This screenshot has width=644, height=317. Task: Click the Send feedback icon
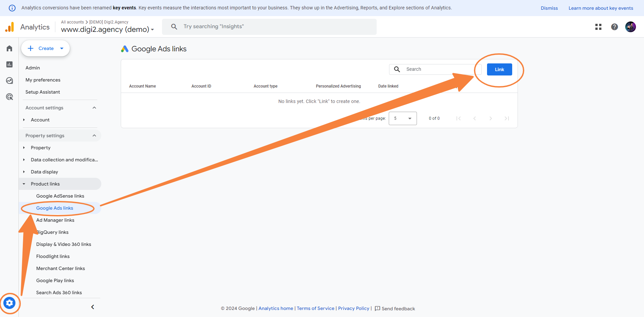(377, 309)
